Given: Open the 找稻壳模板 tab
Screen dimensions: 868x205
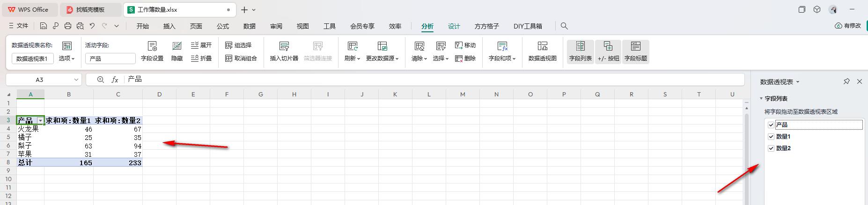Looking at the screenshot, I should click(91, 10).
